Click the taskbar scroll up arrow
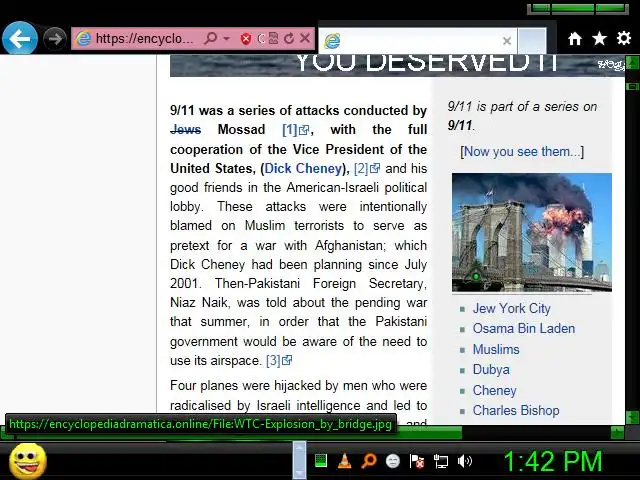Image resolution: width=640 pixels, height=480 pixels. coord(299,449)
